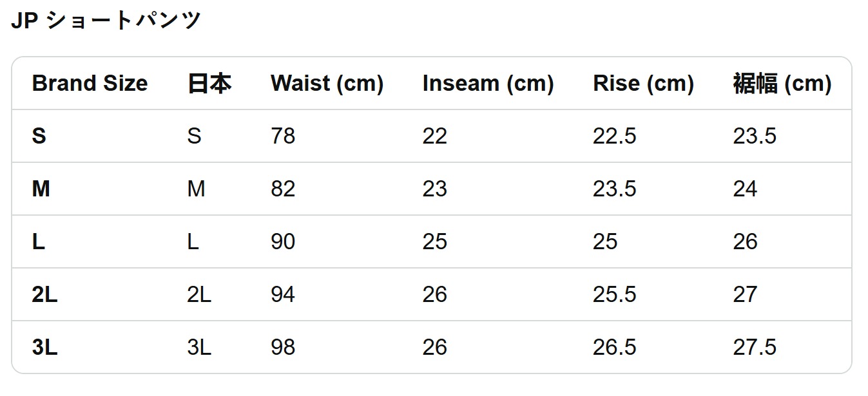Click the Brand Size column header
Screen dimensions: 868x396
tap(90, 83)
